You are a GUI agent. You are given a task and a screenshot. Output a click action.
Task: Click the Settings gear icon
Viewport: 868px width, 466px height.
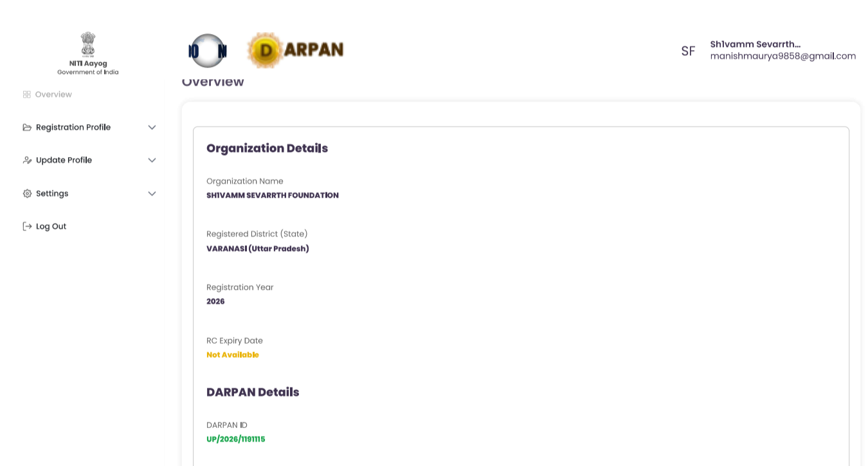pos(27,194)
